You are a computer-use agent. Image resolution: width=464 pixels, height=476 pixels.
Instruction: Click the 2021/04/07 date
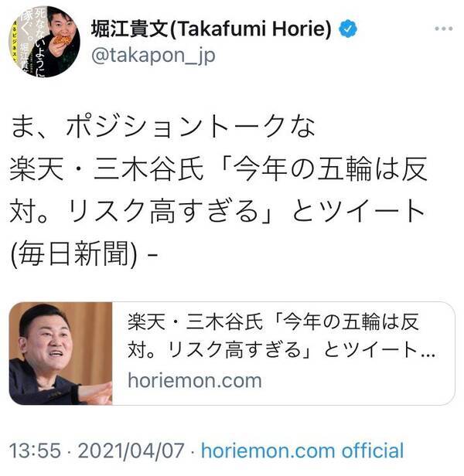[131, 450]
